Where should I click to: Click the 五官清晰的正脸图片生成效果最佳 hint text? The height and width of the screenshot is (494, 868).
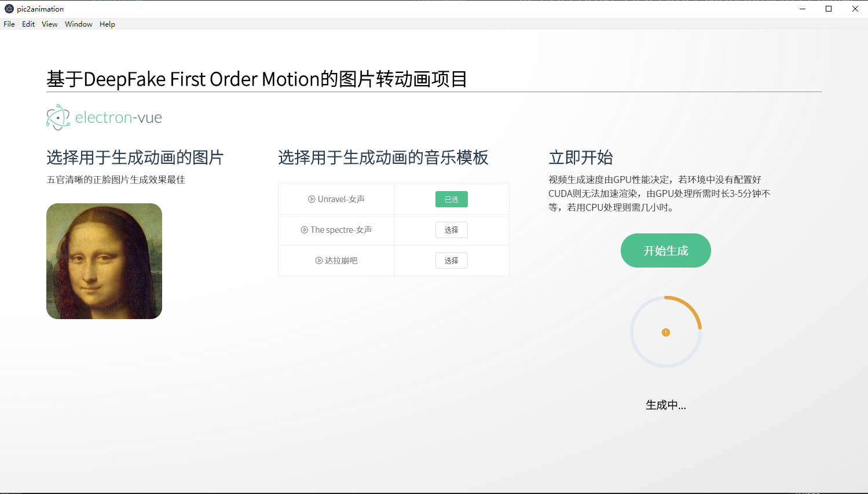(116, 180)
